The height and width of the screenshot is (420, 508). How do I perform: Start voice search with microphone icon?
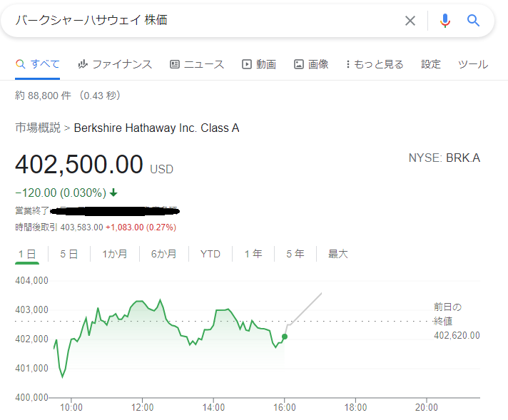pos(444,21)
